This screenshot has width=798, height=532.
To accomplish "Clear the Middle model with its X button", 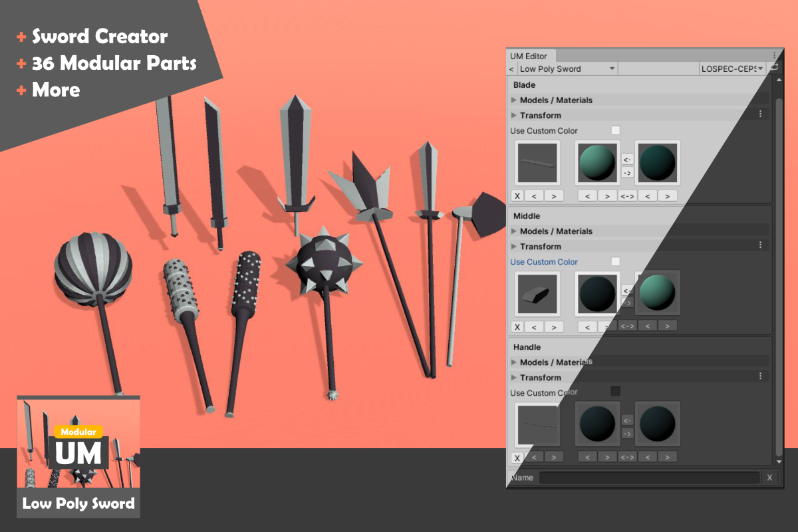I will coord(517,327).
